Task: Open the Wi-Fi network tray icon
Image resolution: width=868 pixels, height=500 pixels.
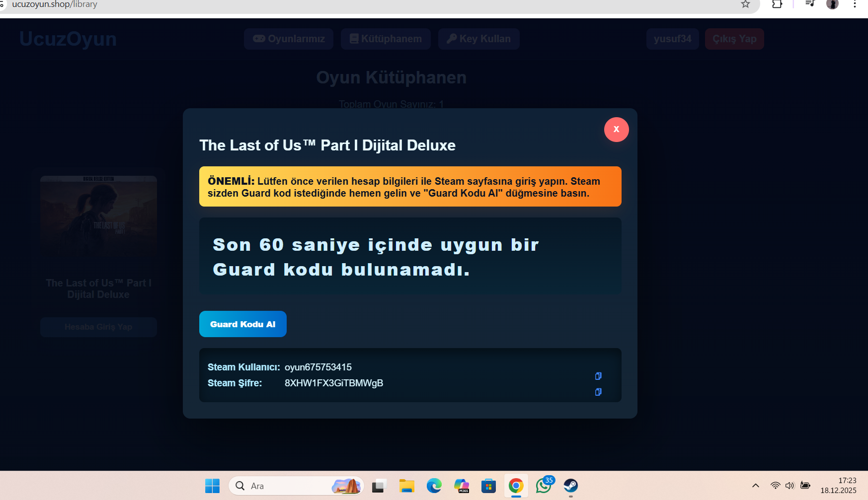Action: (x=775, y=486)
